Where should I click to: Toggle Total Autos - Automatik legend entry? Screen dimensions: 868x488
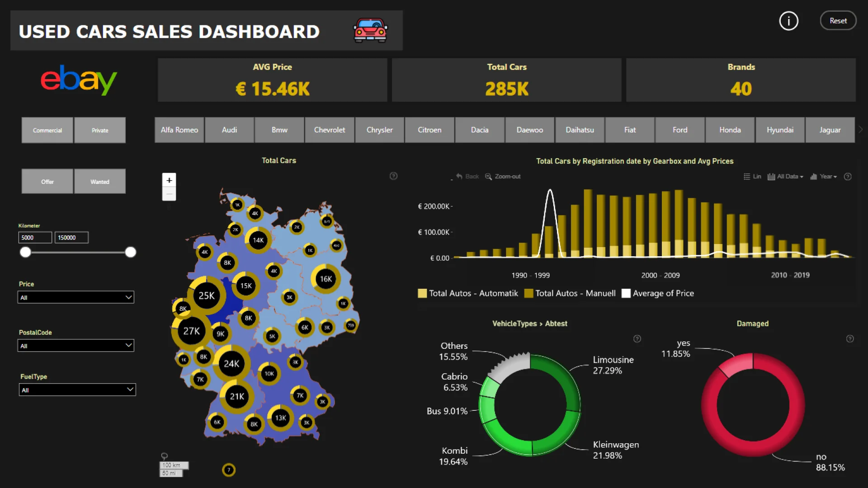(x=468, y=293)
